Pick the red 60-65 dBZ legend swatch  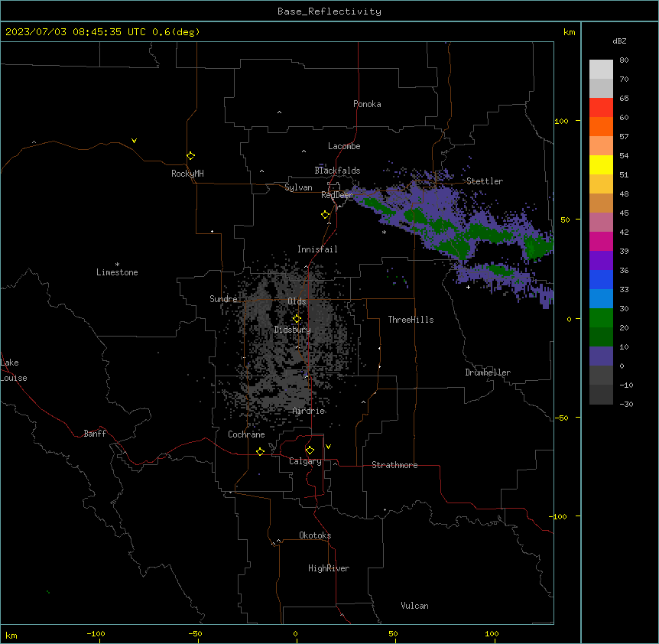point(601,107)
